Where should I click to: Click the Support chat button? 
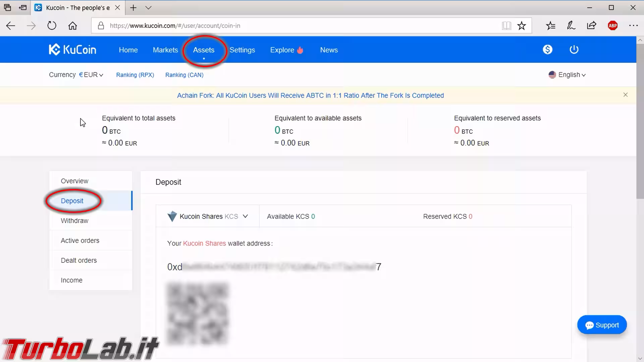[602, 325]
